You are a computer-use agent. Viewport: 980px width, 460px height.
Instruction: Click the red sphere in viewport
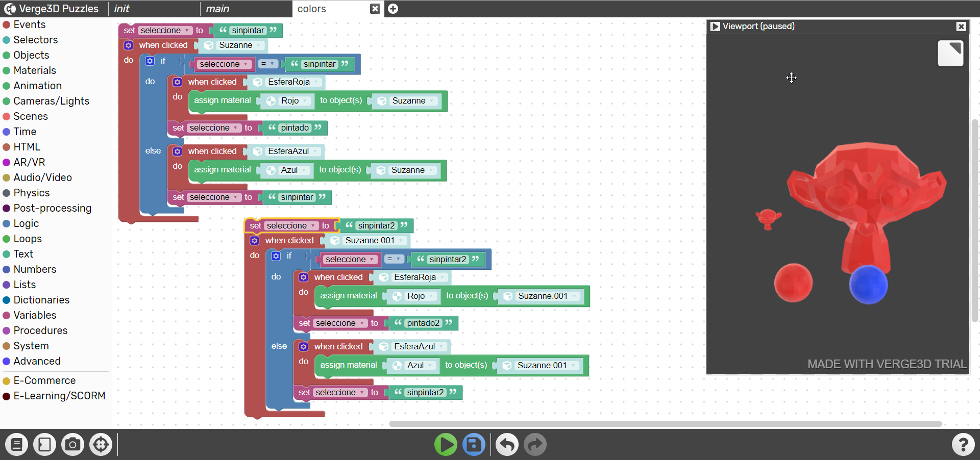click(x=793, y=283)
